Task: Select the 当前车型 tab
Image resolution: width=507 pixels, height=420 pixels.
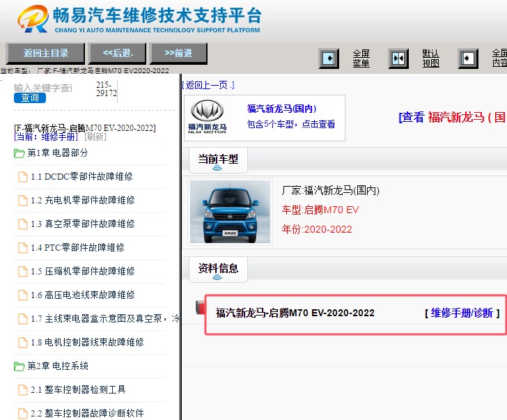Action: [x=218, y=160]
